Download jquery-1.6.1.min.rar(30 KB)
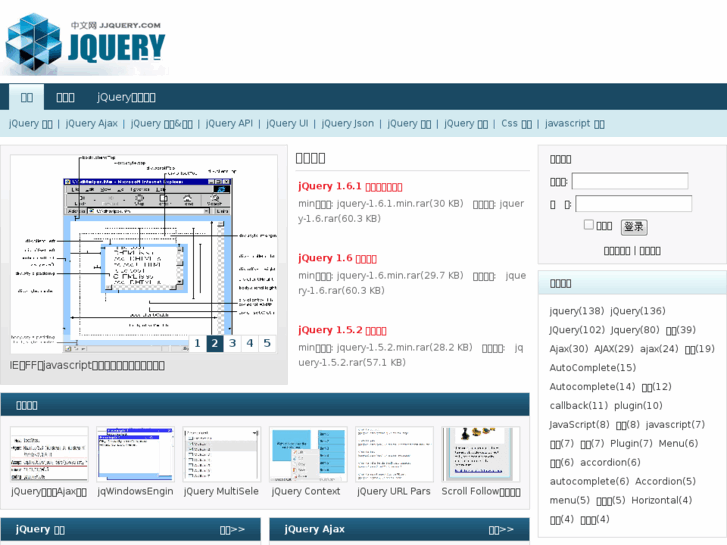727x545 pixels. click(x=400, y=203)
